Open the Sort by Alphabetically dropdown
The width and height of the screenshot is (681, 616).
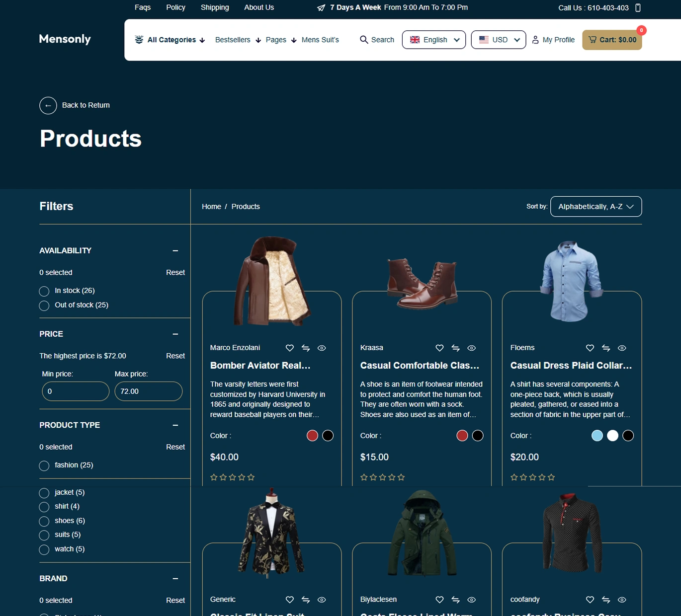(596, 207)
